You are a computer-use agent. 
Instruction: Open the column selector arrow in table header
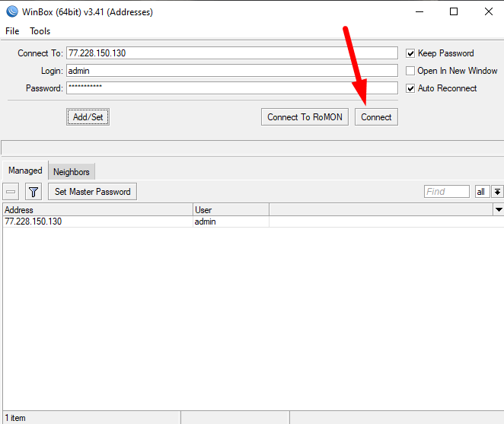(x=499, y=209)
